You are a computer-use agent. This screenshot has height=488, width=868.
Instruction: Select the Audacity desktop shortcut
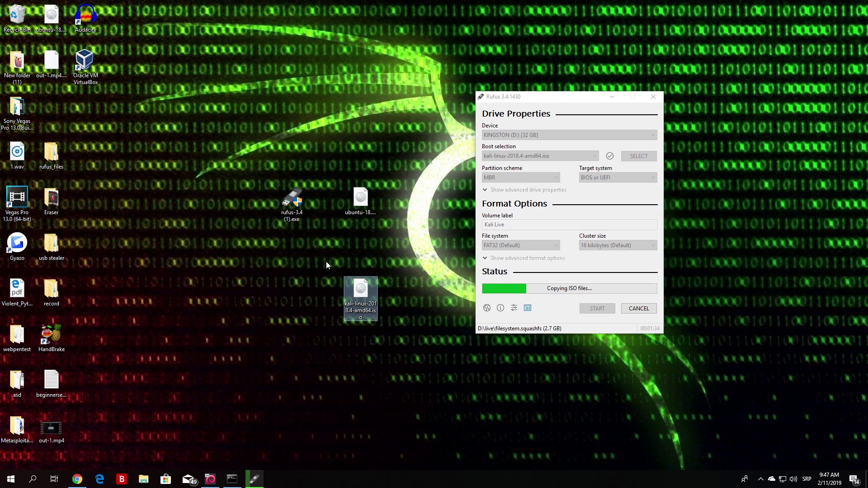tap(85, 19)
